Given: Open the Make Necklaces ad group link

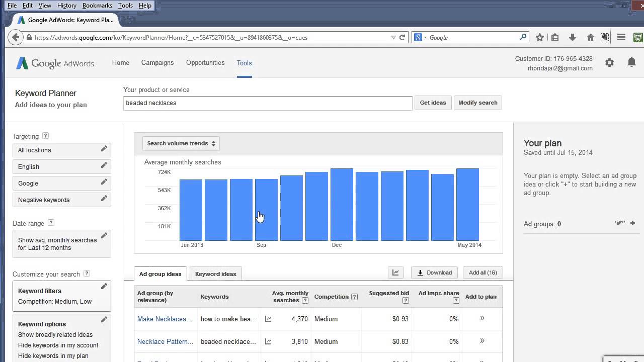Looking at the screenshot, I should [x=165, y=319].
